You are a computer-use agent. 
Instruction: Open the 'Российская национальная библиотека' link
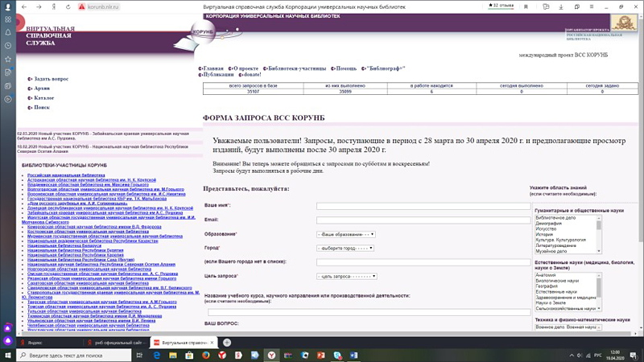[x=66, y=175]
